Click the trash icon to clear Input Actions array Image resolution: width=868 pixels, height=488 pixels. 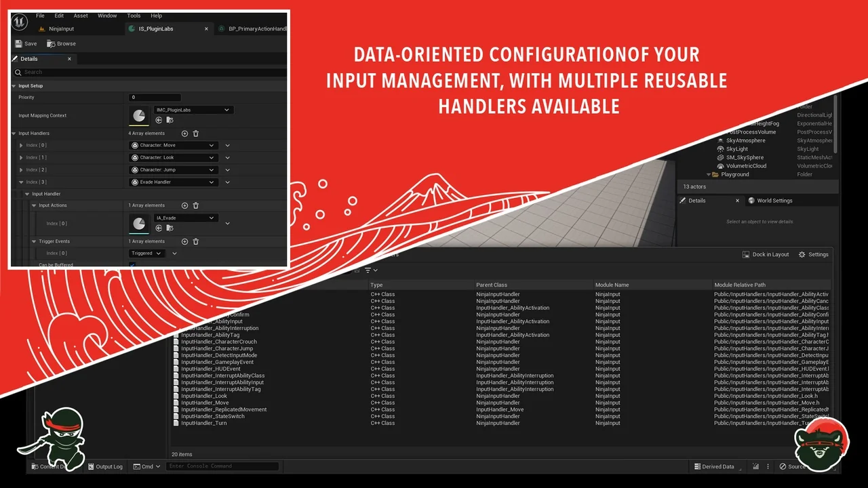195,205
